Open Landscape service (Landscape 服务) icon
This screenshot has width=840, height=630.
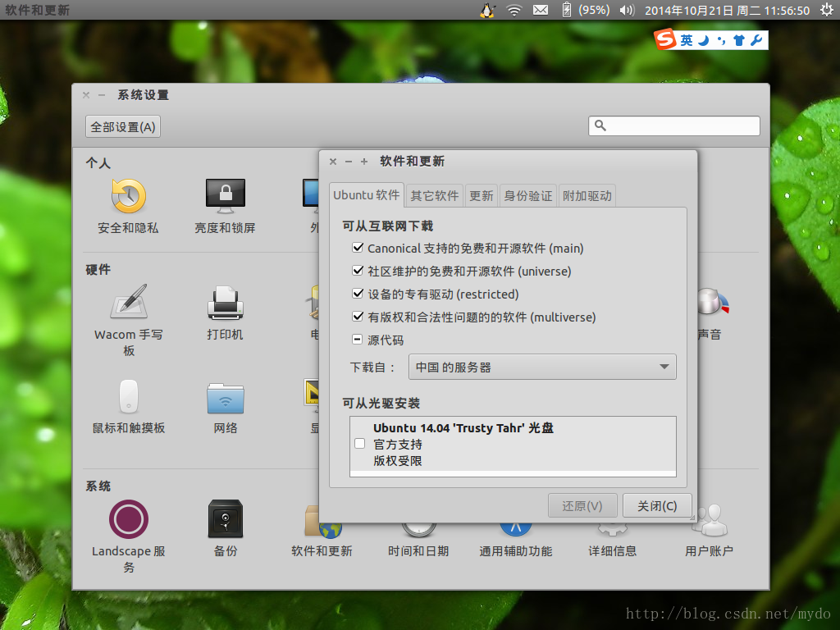pos(129,518)
